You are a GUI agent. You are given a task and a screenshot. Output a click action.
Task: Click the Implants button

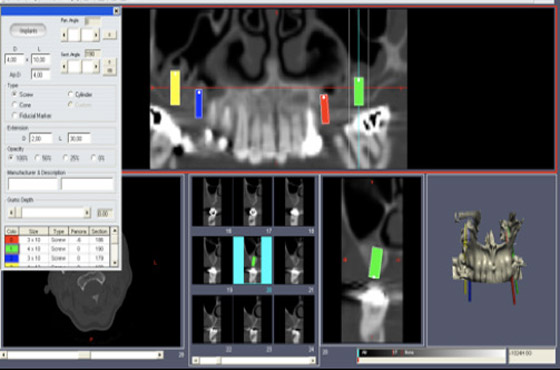coord(28,31)
